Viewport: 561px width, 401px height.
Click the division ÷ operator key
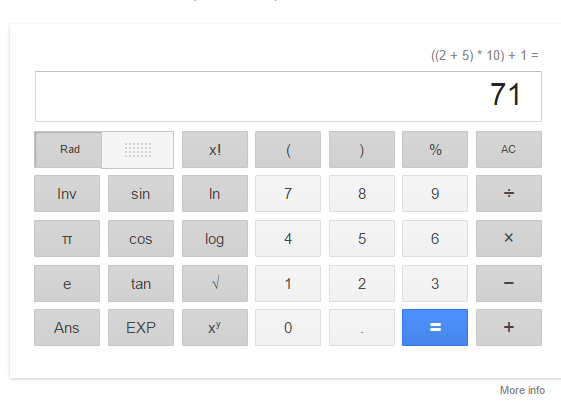[x=509, y=194]
